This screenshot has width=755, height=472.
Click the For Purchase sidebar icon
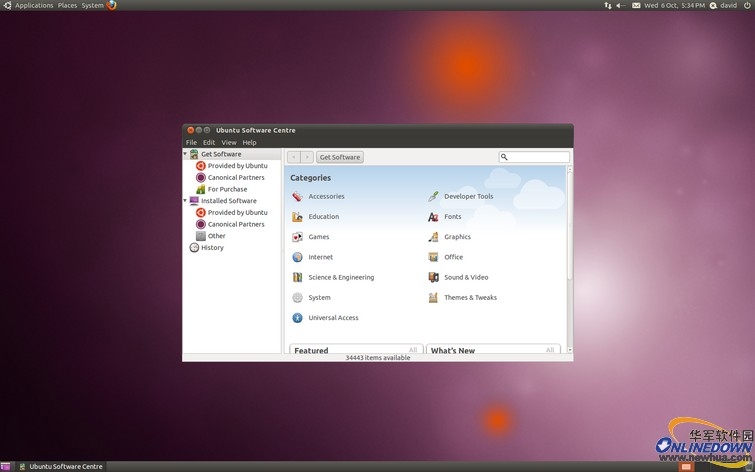pos(201,189)
